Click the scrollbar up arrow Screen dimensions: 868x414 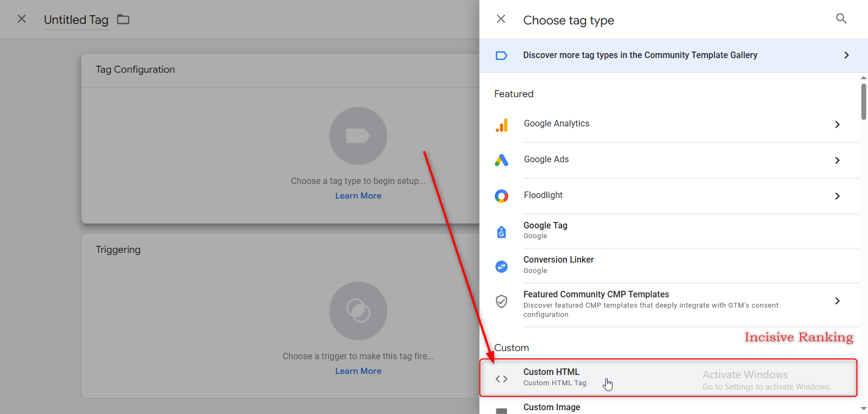pos(864,78)
